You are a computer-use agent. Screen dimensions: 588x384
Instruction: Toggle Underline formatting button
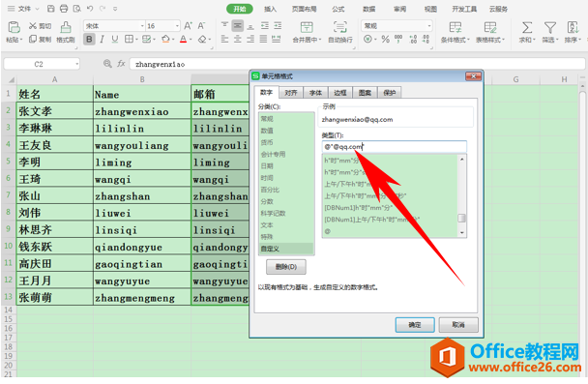click(115, 39)
